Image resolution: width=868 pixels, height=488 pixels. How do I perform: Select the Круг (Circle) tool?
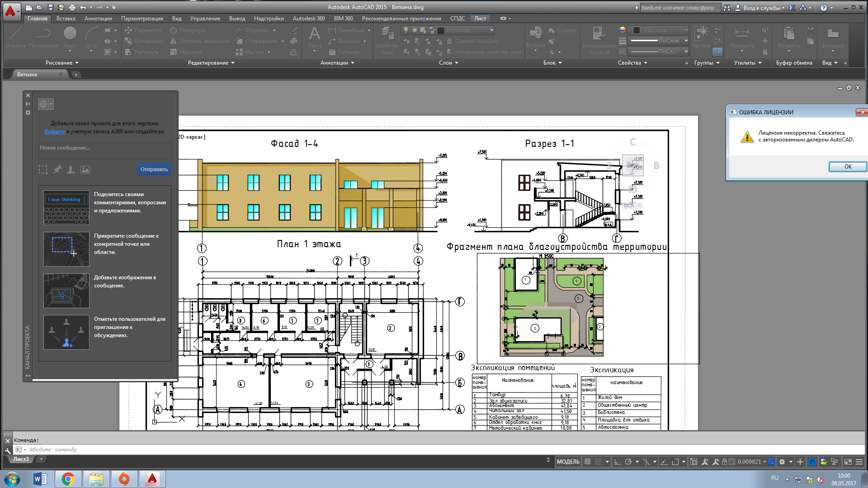(70, 37)
